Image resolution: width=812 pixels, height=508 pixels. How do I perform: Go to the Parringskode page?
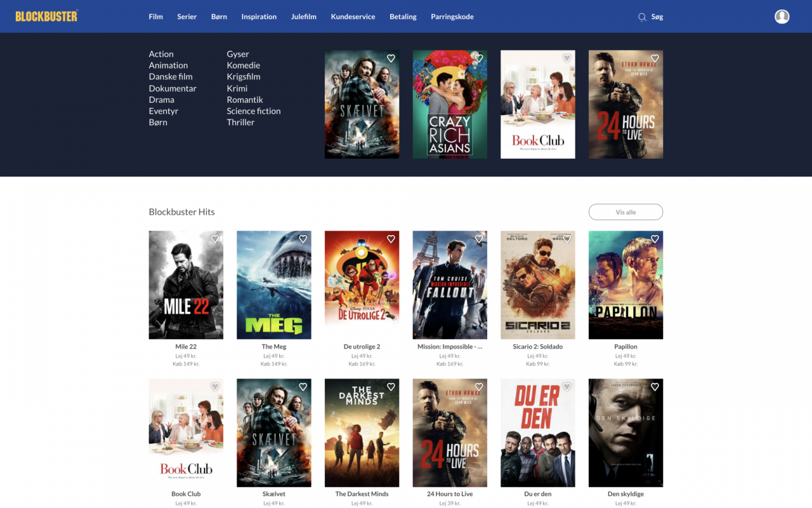click(452, 17)
